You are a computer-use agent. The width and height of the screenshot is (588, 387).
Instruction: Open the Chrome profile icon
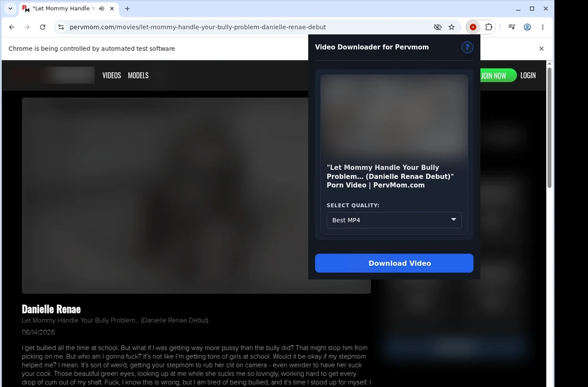[x=527, y=27]
